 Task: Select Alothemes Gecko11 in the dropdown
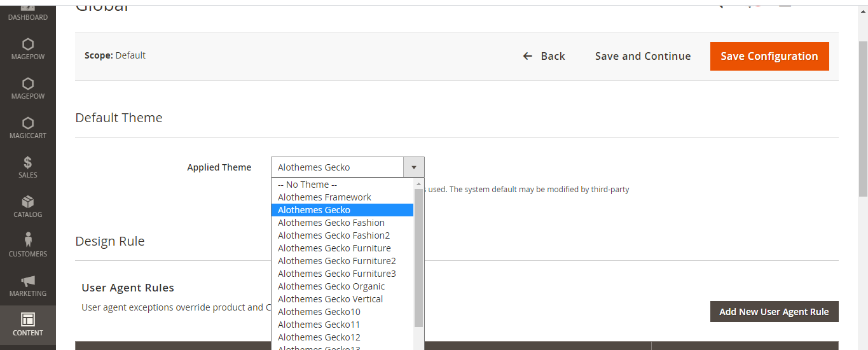pos(319,325)
